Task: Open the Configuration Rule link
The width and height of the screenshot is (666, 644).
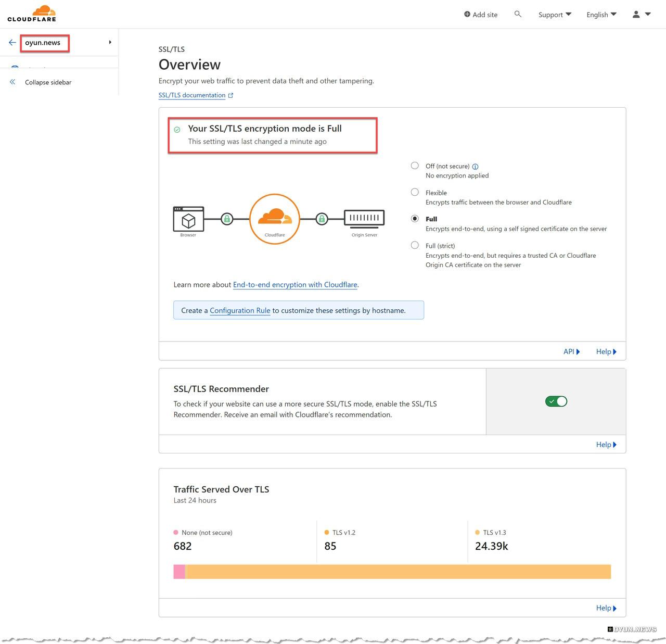Action: click(x=240, y=310)
